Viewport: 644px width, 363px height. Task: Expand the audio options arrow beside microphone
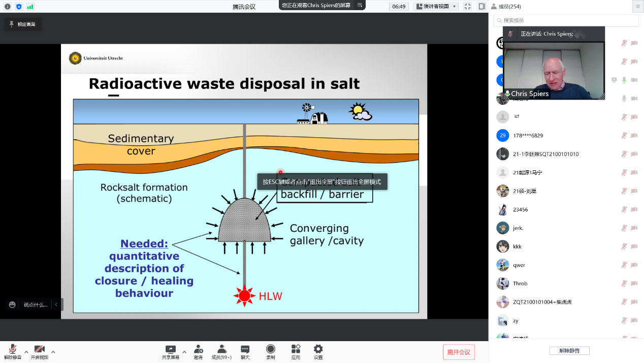click(x=26, y=352)
